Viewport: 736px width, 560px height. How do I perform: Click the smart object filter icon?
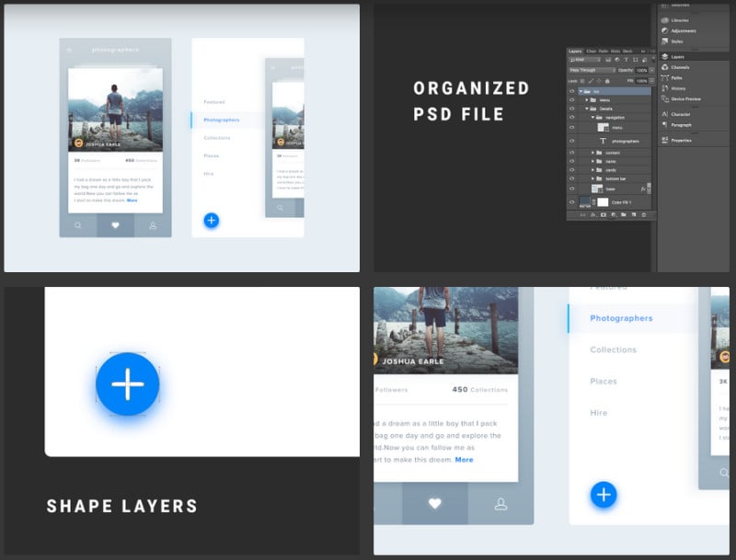coord(645,60)
